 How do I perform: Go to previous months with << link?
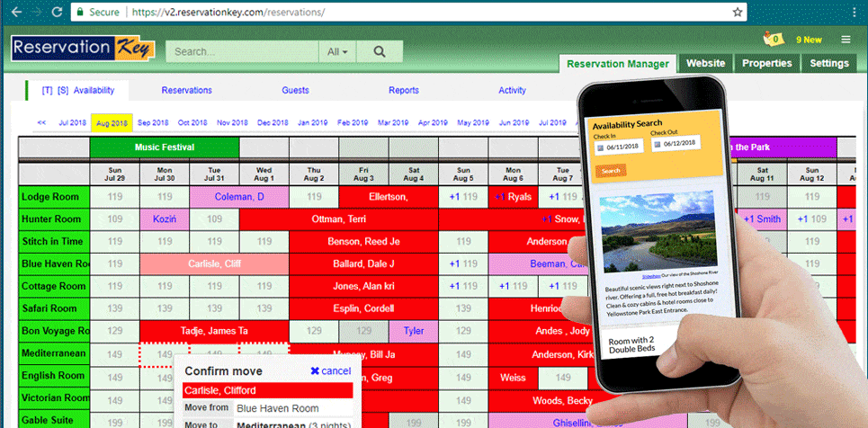[x=41, y=123]
